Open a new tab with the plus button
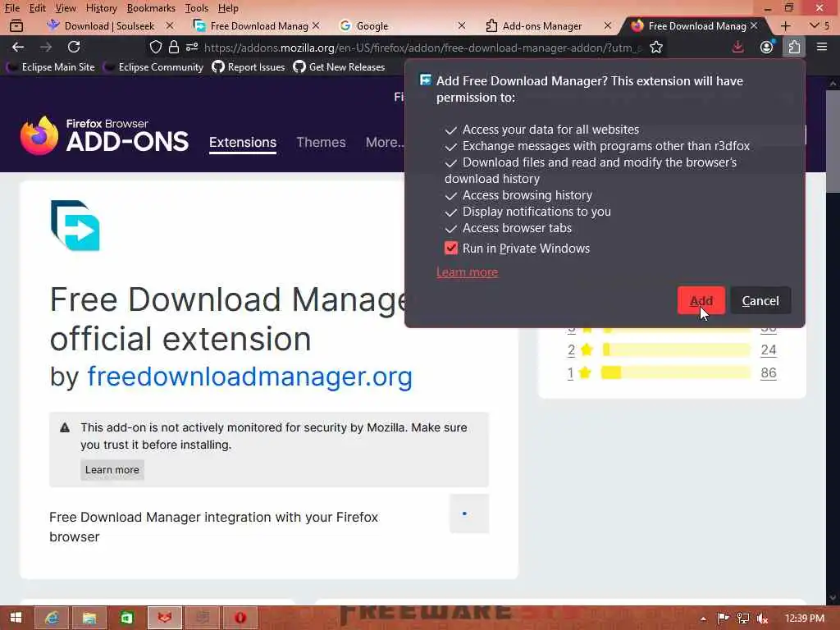The width and height of the screenshot is (840, 630). 785,25
